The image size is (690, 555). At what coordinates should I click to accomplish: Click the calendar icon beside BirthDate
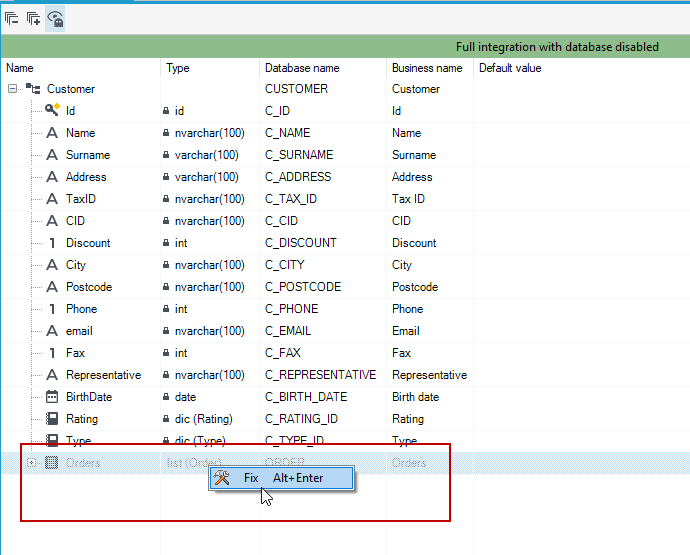pyautogui.click(x=52, y=397)
